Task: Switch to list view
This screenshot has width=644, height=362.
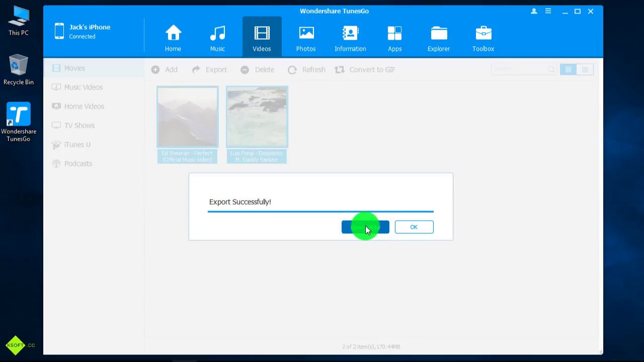Action: coord(585,69)
